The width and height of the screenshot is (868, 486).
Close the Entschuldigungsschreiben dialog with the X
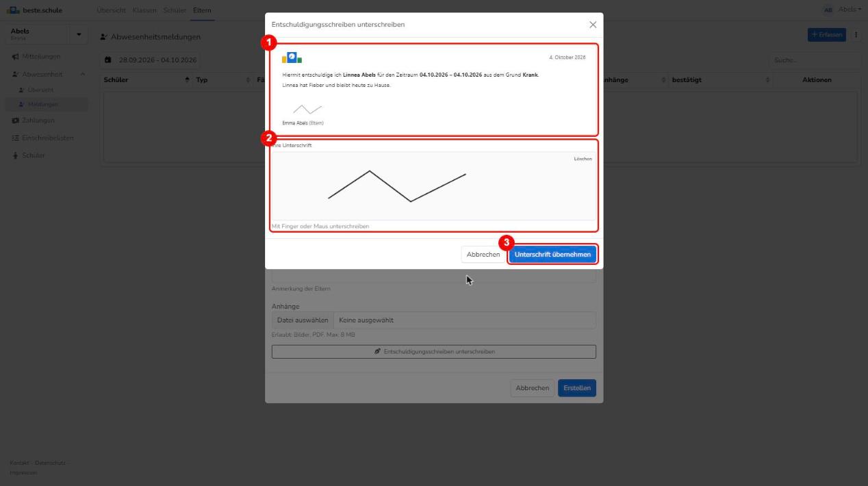[593, 25]
